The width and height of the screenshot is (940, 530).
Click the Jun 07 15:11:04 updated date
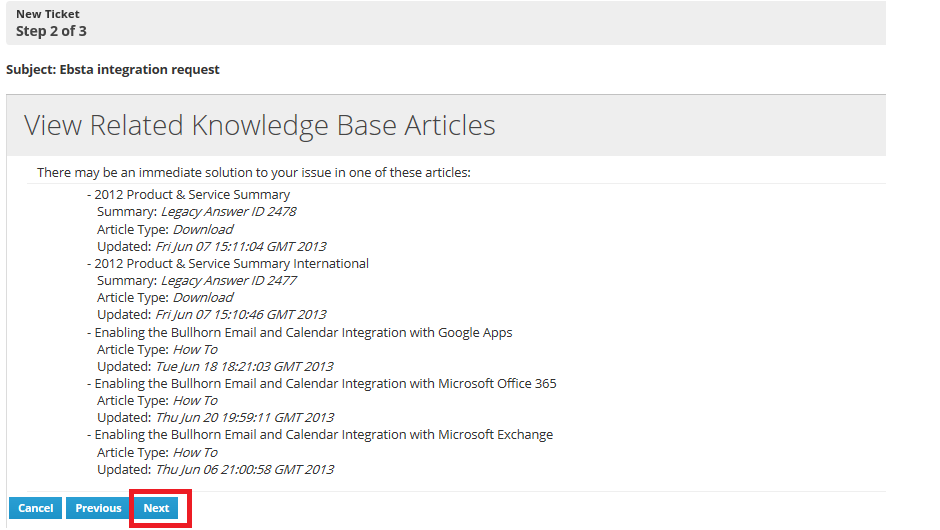pos(240,246)
